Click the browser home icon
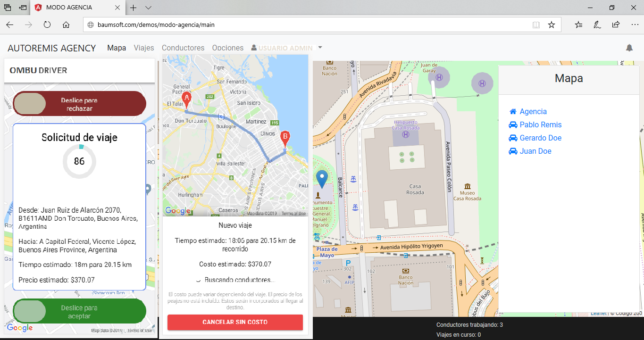 coord(66,25)
